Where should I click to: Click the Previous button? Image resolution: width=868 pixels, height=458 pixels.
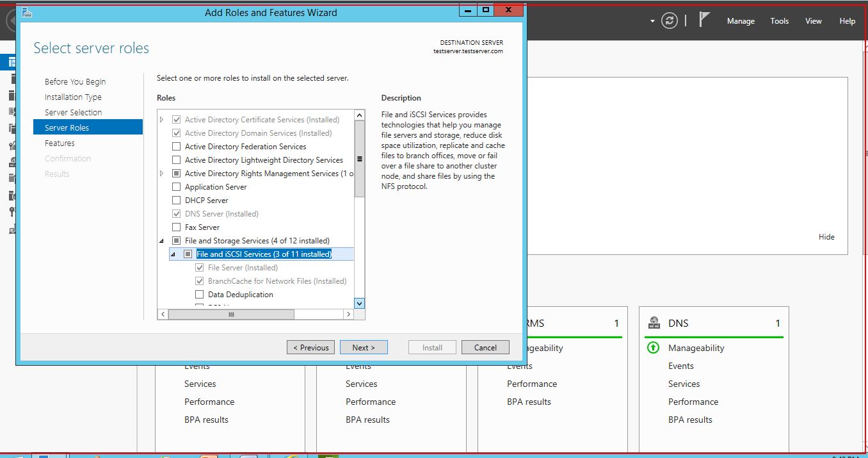(310, 347)
